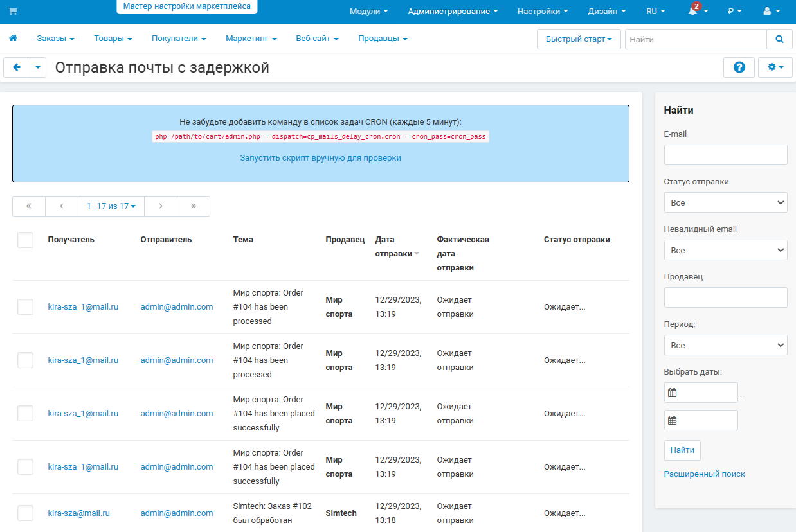Open the shopping cart storefront icon
Image resolution: width=796 pixels, height=532 pixels.
tap(13, 12)
